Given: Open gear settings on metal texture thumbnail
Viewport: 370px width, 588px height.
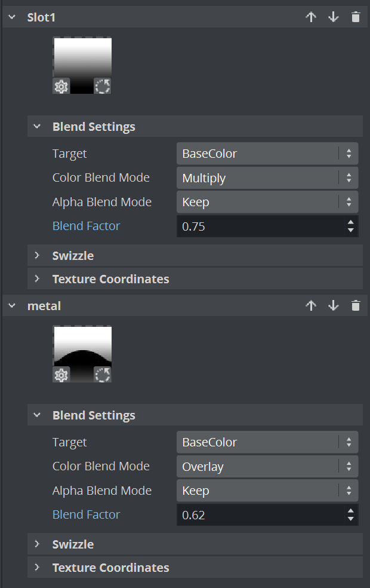Looking at the screenshot, I should 61,375.
